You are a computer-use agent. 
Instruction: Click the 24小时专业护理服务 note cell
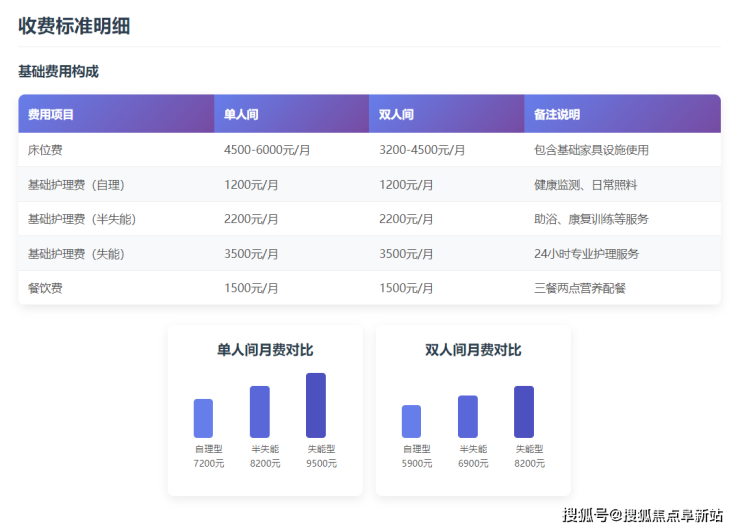point(587,254)
